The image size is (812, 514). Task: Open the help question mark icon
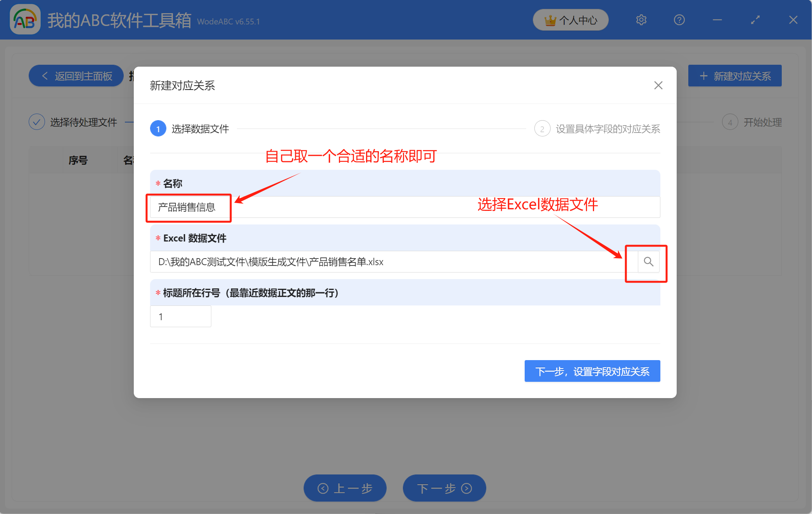[x=679, y=20]
